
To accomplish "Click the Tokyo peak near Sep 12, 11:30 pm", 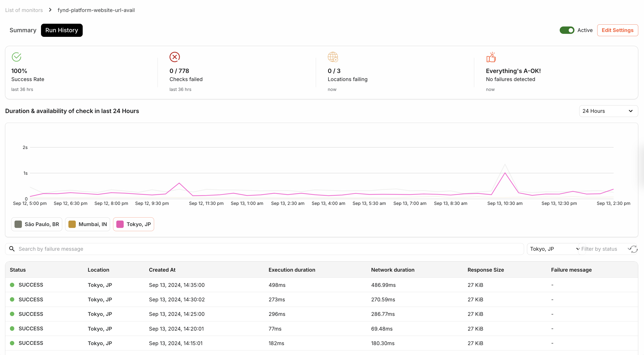I will (x=179, y=183).
